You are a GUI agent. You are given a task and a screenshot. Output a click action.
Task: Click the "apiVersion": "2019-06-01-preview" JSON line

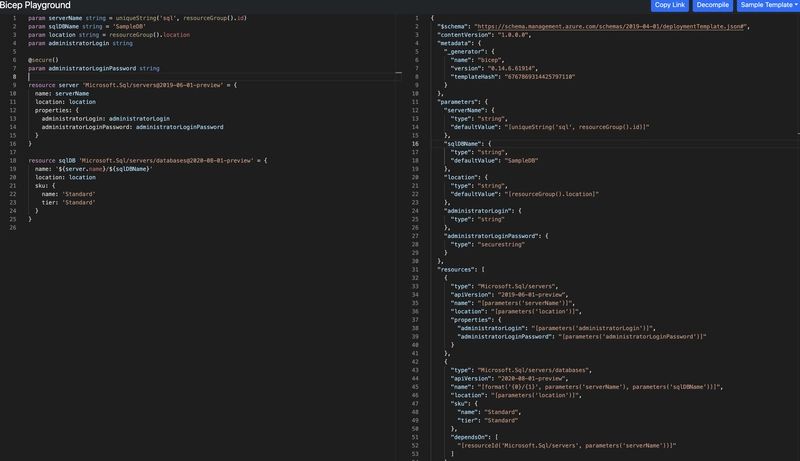[509, 295]
